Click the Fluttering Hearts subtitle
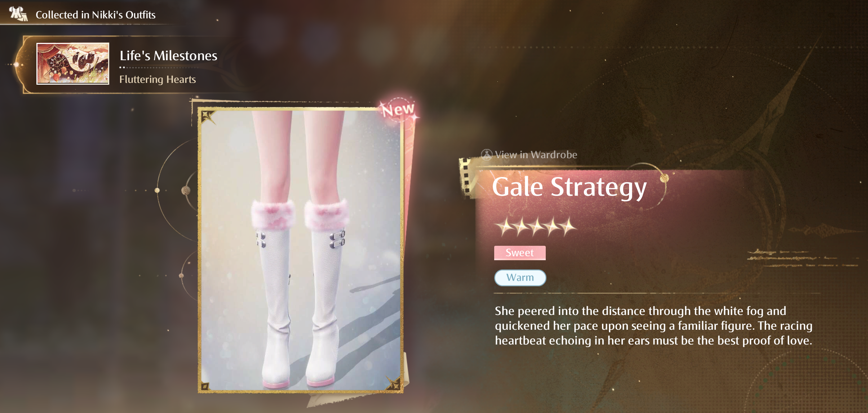Viewport: 868px width, 413px height. click(x=158, y=79)
